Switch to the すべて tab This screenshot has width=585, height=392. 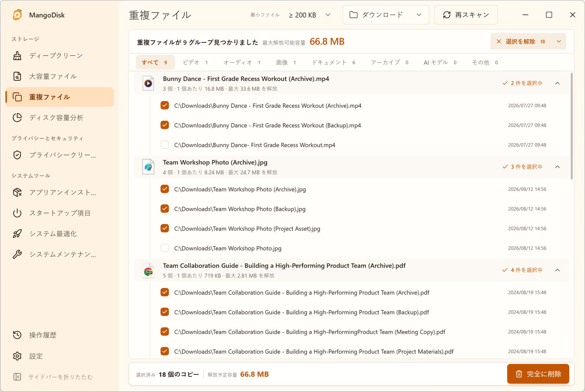(155, 62)
